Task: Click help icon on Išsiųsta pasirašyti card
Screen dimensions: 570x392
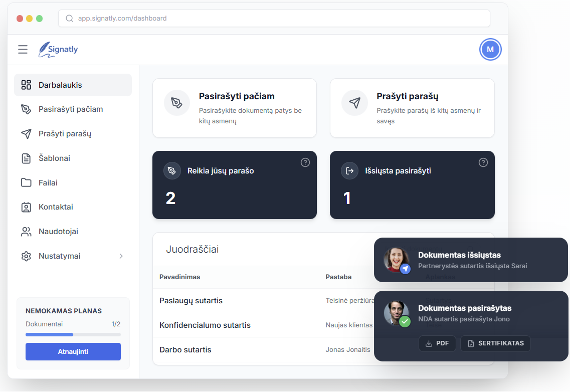Action: tap(483, 162)
